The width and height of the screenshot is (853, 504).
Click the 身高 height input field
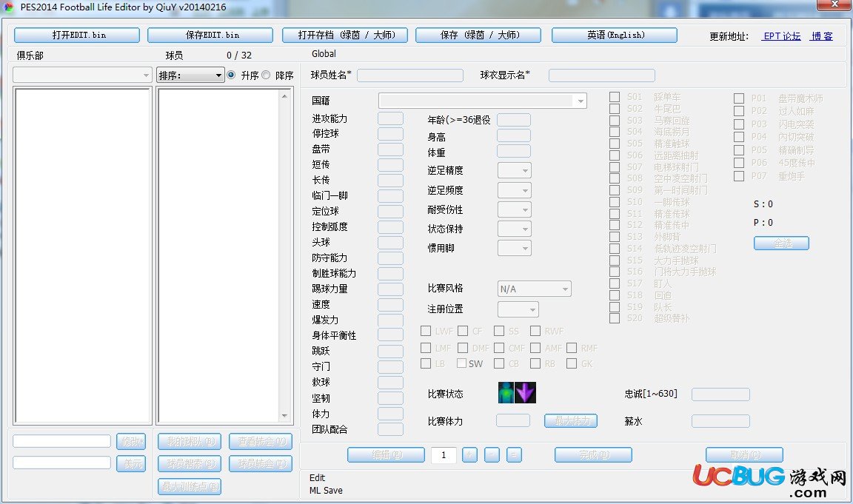coord(514,135)
